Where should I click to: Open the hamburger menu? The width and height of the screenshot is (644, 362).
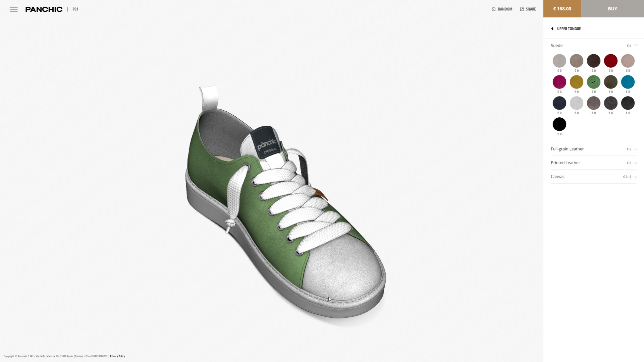tap(14, 9)
